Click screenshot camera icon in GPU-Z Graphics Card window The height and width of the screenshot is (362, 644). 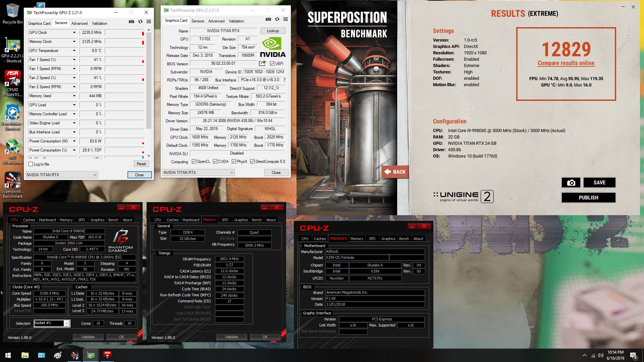pyautogui.click(x=268, y=19)
